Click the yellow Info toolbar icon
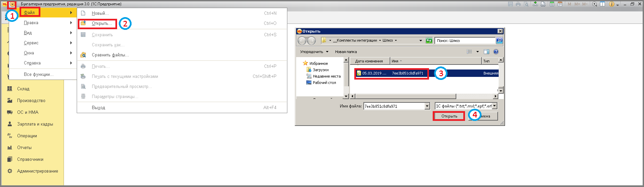Image resolution: width=644 pixels, height=187 pixels. click(x=612, y=4)
